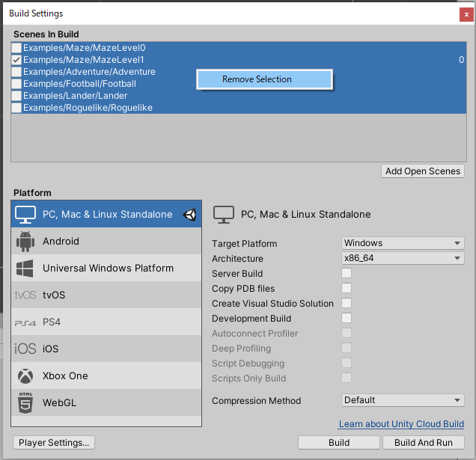476x460 pixels.
Task: Select the Universal Windows Platform row
Action: click(106, 268)
